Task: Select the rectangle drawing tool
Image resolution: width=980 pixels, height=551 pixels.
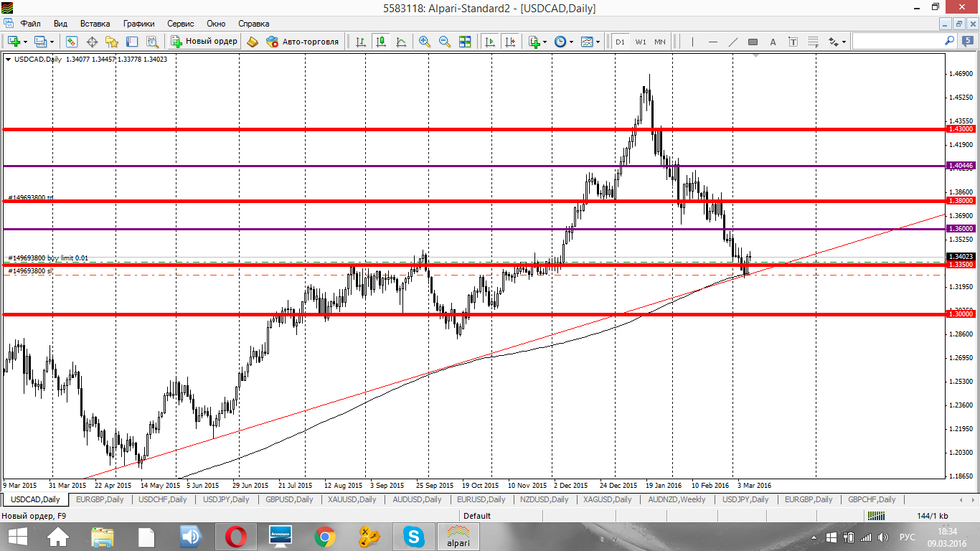Action: 753,42
